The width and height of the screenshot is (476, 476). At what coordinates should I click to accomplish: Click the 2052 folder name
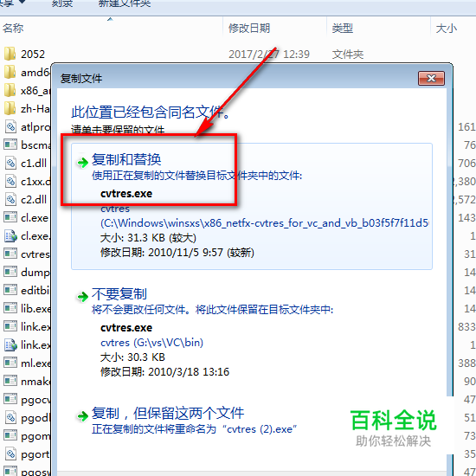(x=33, y=54)
